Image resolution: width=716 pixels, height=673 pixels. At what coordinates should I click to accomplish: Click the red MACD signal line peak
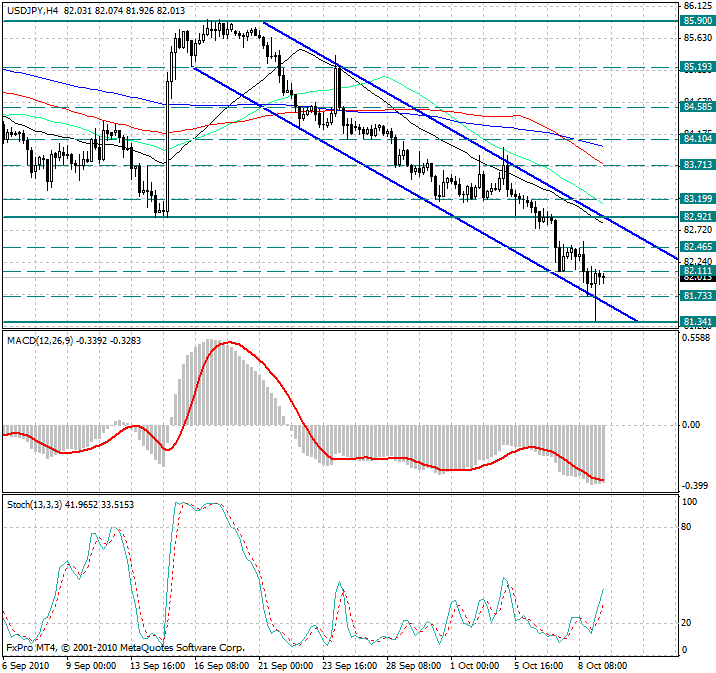click(x=229, y=342)
